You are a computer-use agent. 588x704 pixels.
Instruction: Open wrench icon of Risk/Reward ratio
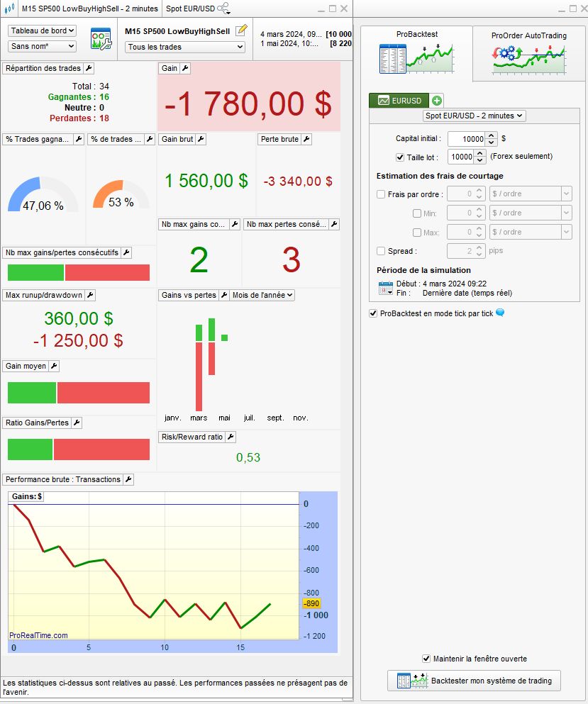tap(231, 437)
